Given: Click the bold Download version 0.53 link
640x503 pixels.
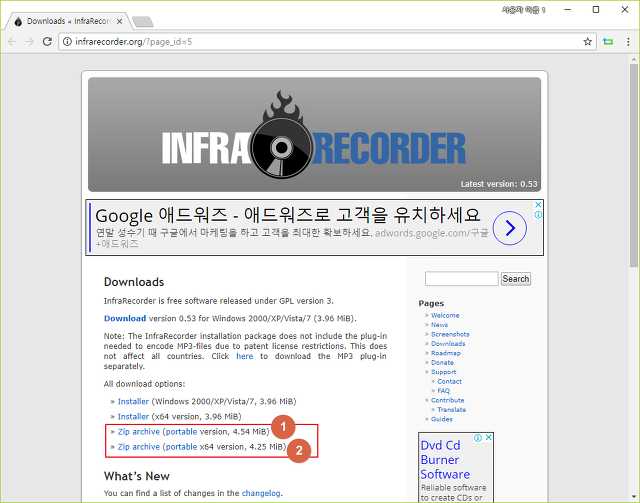Looking at the screenshot, I should pyautogui.click(x=125, y=318).
